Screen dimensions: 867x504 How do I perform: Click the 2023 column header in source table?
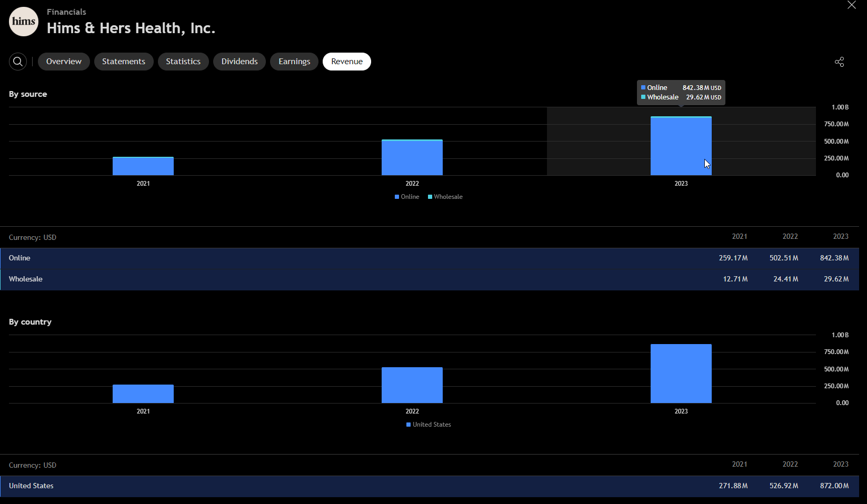click(841, 237)
